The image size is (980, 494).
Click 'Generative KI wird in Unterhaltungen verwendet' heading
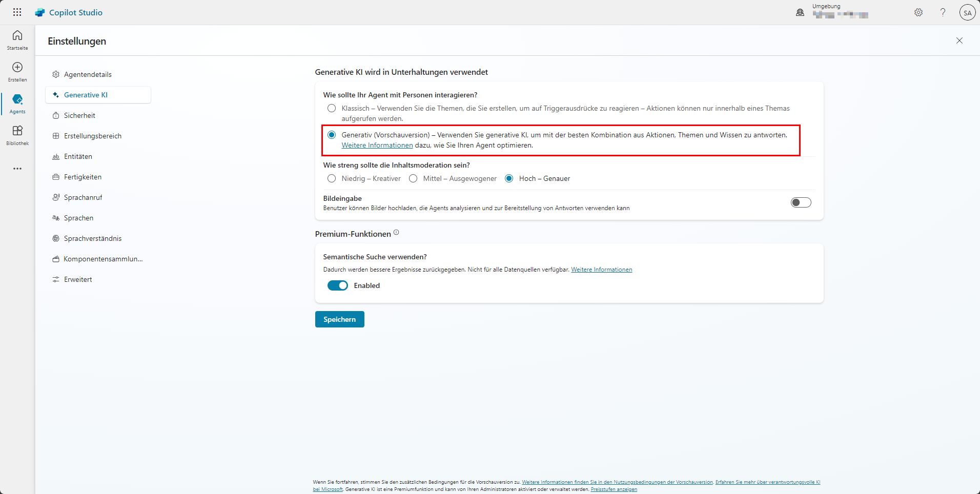coord(401,72)
